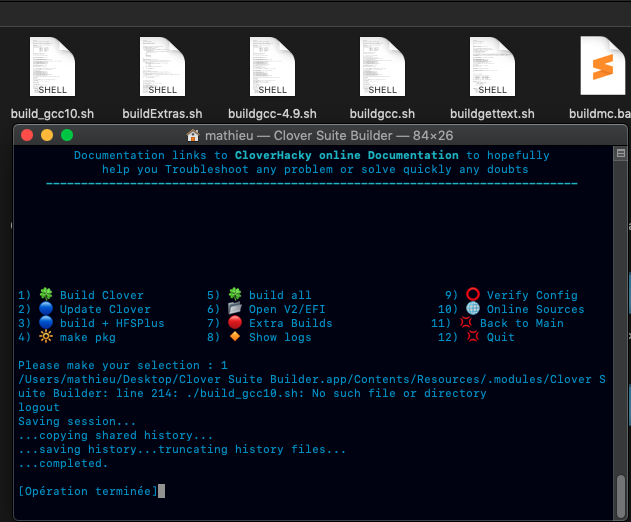631x522 pixels.
Task: Select the buildgettext.sh file icon
Action: pyautogui.click(x=492, y=66)
